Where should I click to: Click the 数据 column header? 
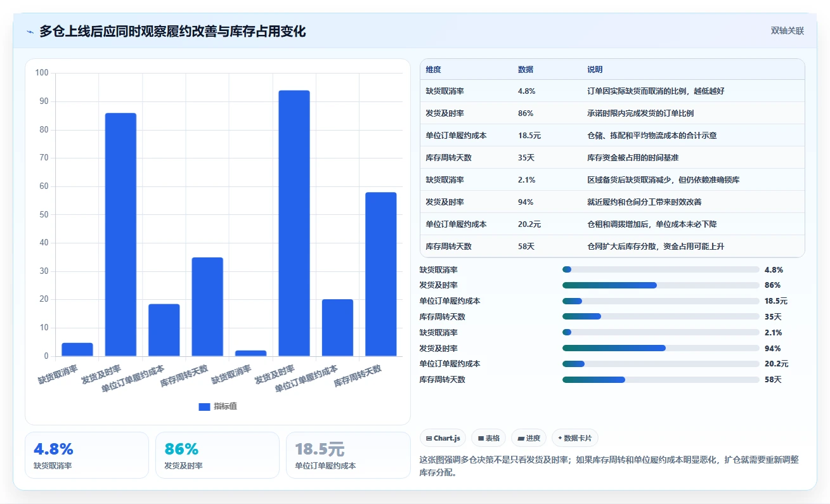click(526, 69)
